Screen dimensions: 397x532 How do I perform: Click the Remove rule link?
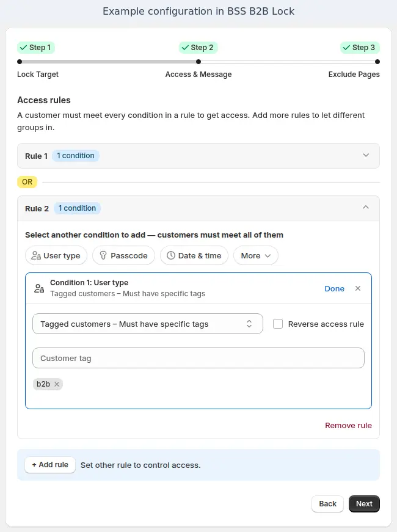tap(348, 426)
